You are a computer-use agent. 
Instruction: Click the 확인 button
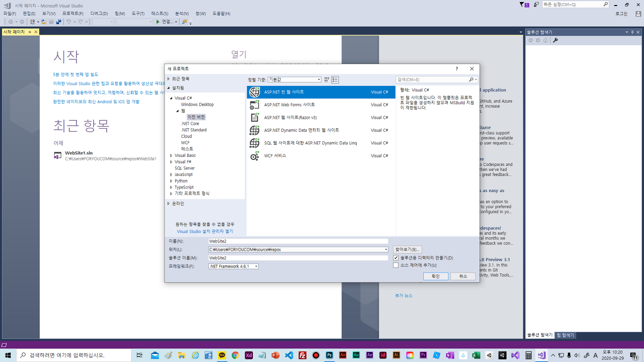pos(435,276)
